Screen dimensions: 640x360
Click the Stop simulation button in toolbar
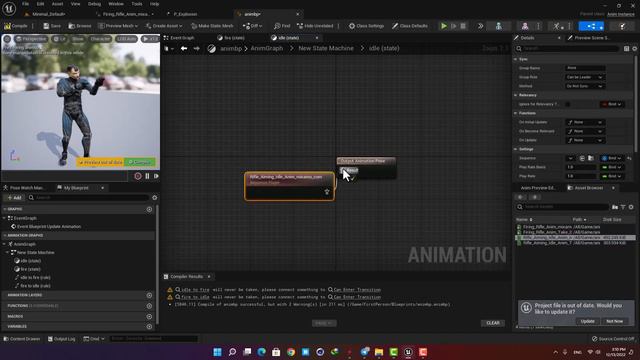click(x=463, y=26)
